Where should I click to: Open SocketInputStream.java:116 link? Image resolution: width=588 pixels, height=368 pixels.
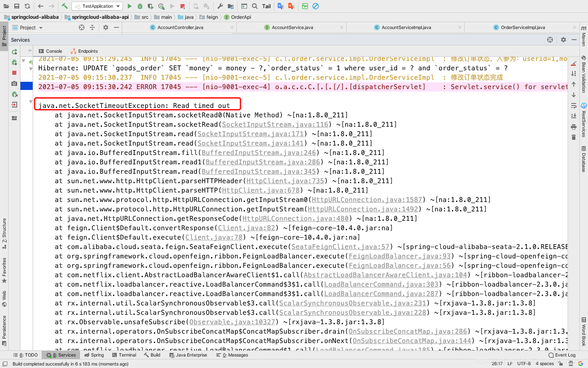click(275, 124)
